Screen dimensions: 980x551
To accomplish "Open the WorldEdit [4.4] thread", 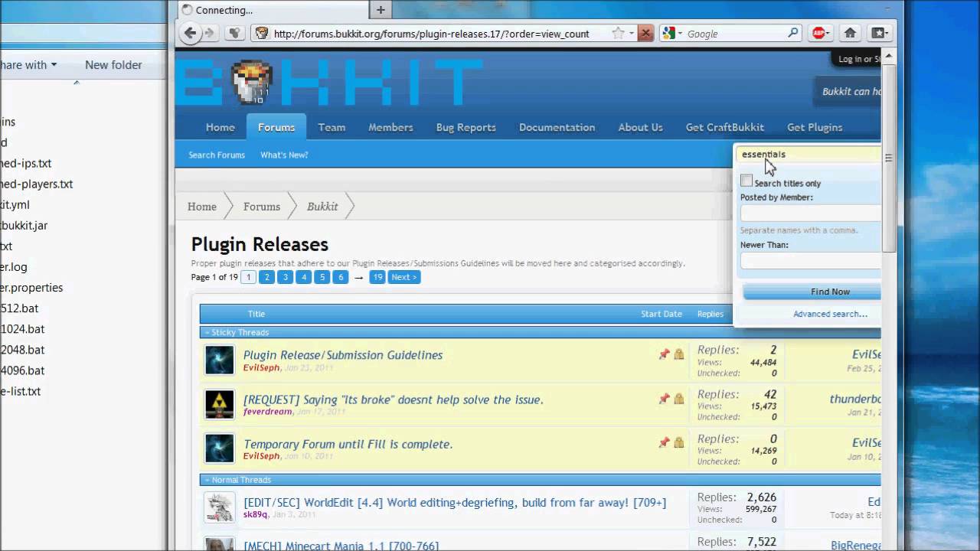I will (455, 503).
